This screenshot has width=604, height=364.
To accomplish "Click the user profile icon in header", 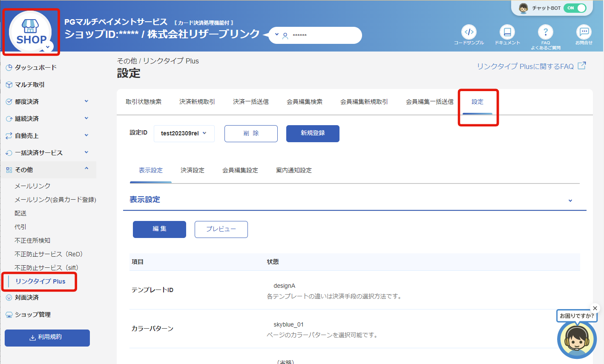I will coord(285,36).
